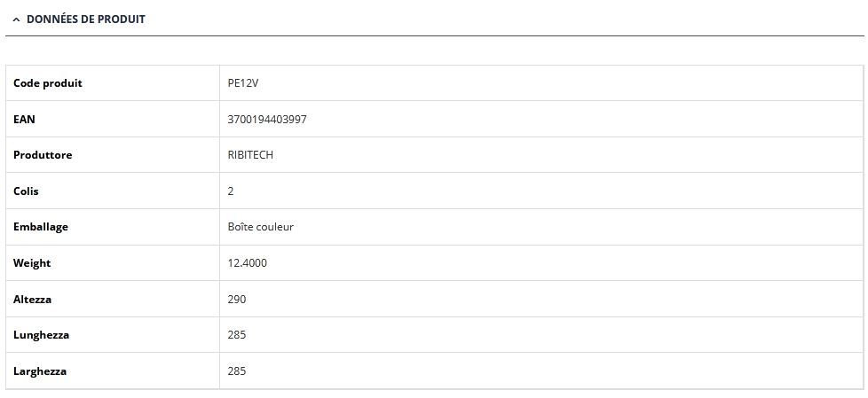Viewport: 868px width, 398px height.
Task: Click the EAN number 3700194403997
Action: [267, 119]
